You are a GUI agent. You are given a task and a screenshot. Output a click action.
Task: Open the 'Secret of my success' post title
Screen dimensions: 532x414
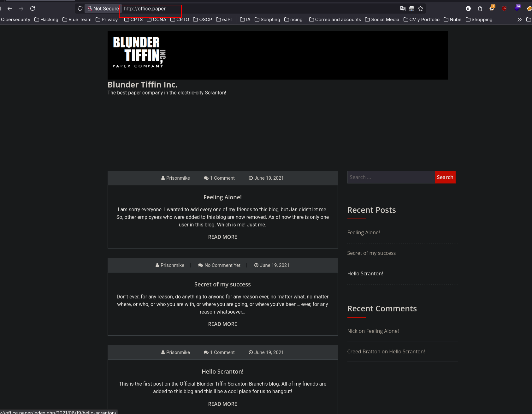pos(222,284)
